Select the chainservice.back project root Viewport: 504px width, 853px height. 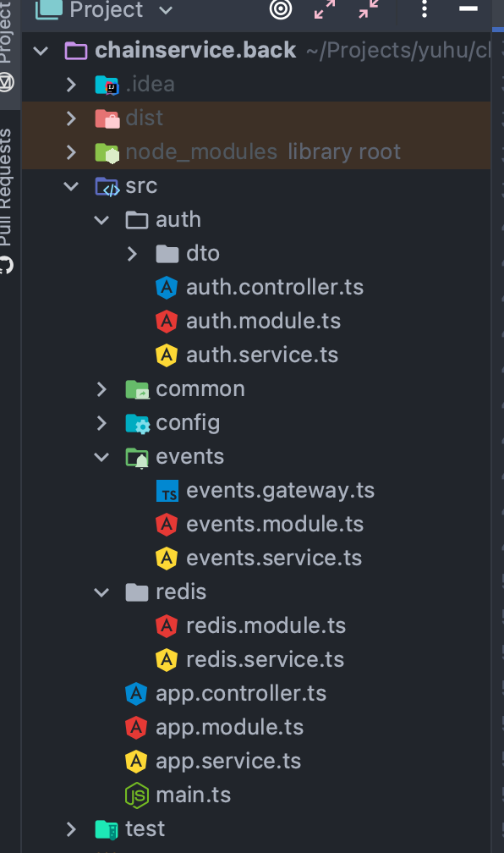tap(195, 50)
